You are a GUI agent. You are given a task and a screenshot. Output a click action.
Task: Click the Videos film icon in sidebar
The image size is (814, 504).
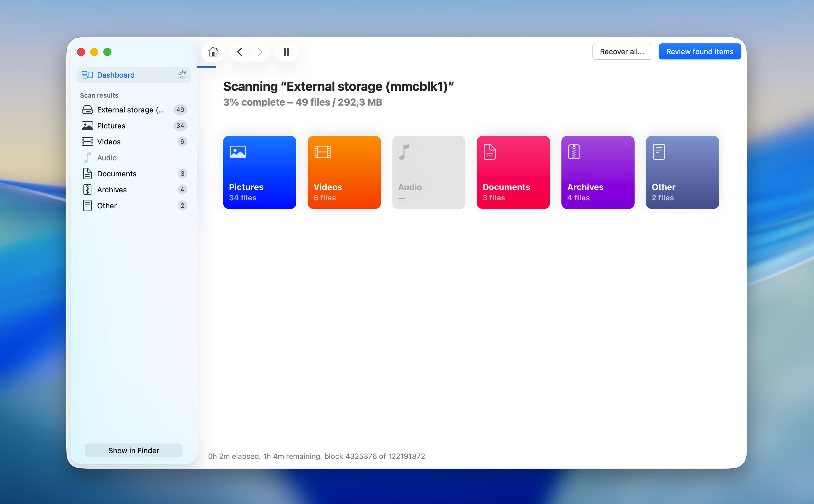pyautogui.click(x=87, y=141)
